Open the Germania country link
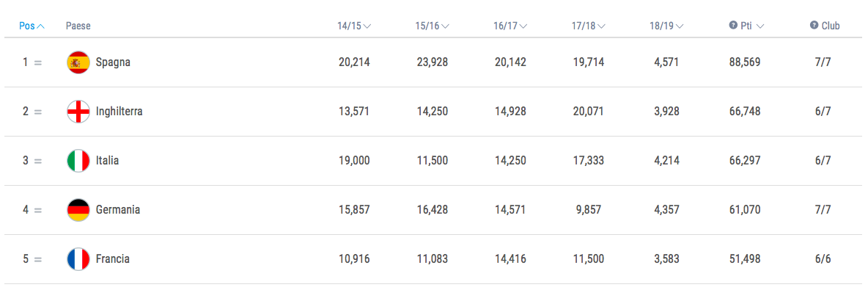The image size is (868, 290). (x=118, y=210)
